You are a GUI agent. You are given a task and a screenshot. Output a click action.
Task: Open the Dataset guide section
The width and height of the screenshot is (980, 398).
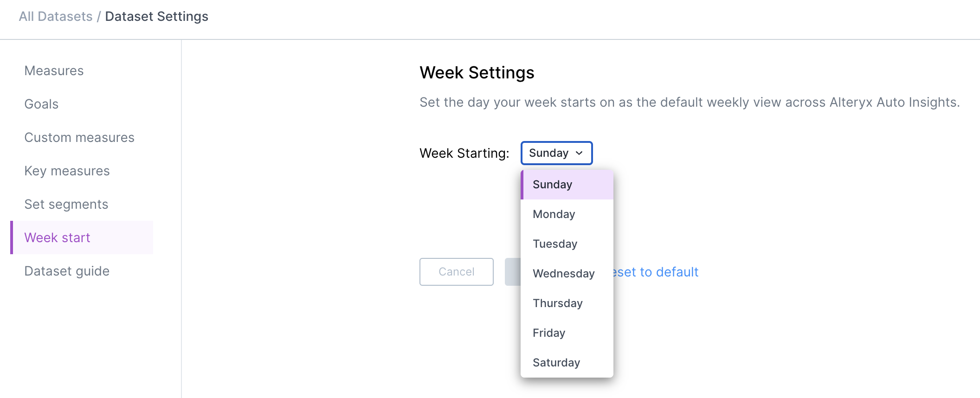click(x=67, y=271)
